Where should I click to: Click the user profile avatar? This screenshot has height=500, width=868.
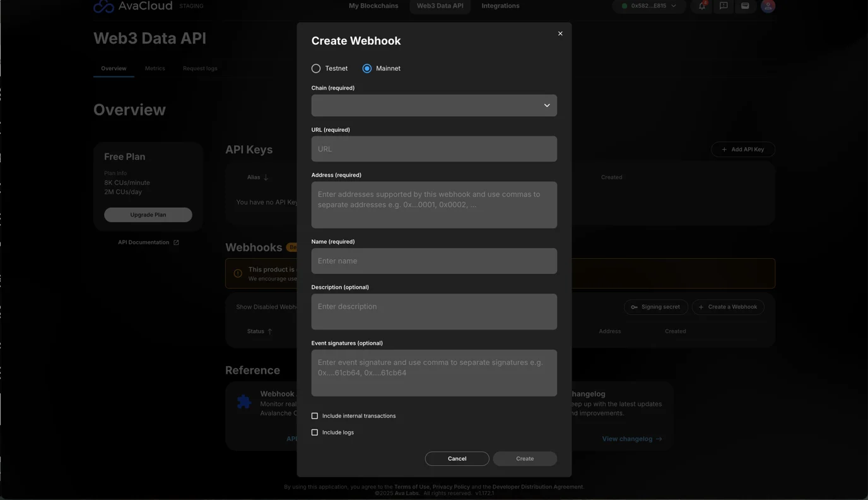point(768,6)
